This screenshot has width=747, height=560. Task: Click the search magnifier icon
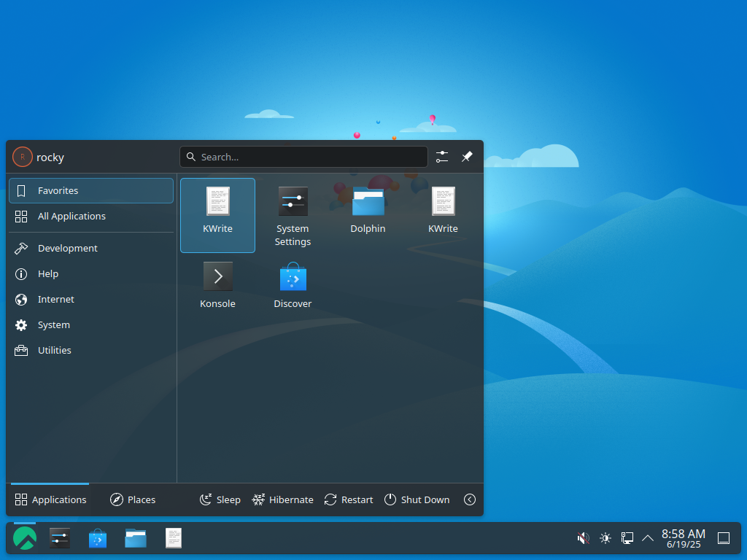pos(191,156)
